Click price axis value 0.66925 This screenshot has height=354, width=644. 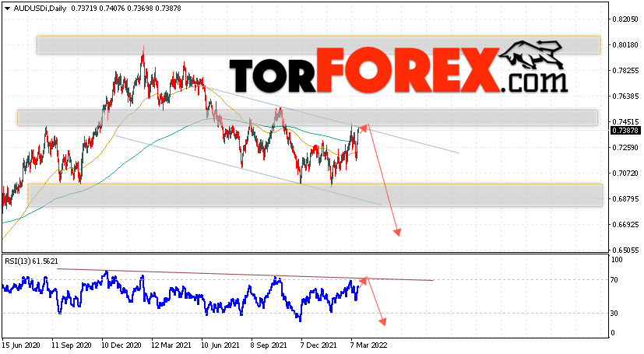pyautogui.click(x=625, y=224)
